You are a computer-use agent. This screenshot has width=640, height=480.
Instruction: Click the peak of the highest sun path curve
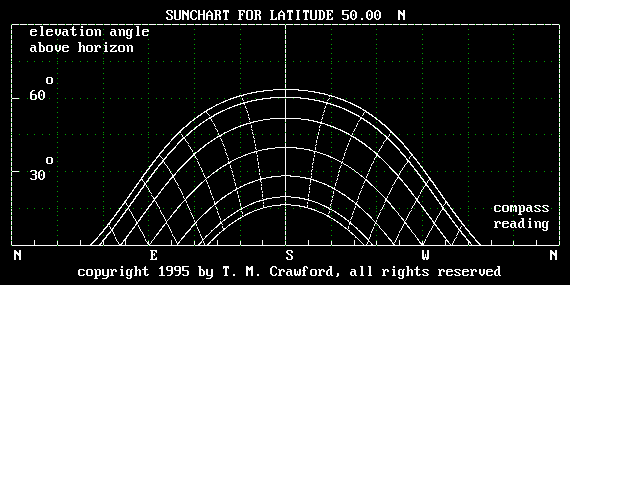tap(287, 90)
